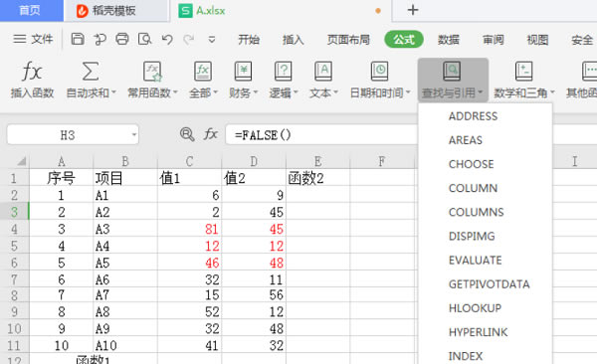Image resolution: width=597 pixels, height=364 pixels.
Task: Click the Insert Function fx icon
Action: [x=32, y=72]
